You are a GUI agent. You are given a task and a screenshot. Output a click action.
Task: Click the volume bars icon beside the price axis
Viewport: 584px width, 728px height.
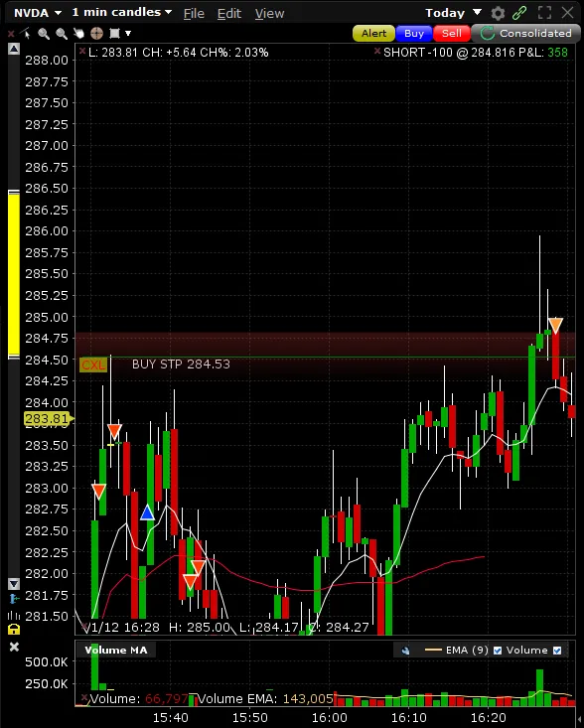[14, 615]
